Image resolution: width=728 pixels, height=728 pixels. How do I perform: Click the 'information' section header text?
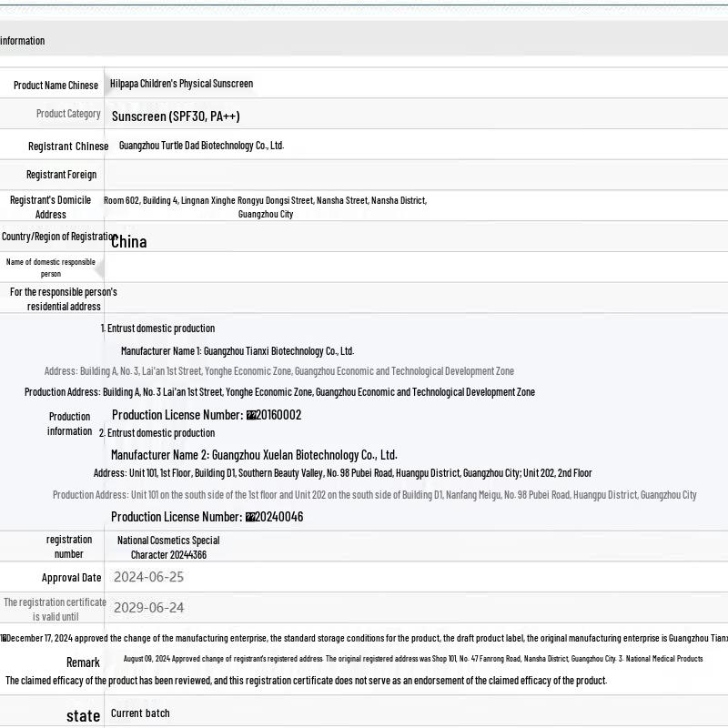click(x=22, y=41)
